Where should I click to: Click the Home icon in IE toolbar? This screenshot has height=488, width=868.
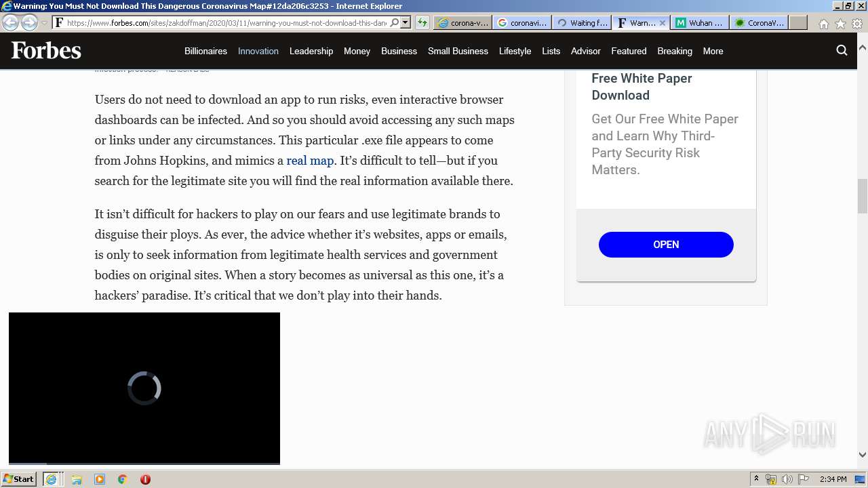click(x=823, y=23)
